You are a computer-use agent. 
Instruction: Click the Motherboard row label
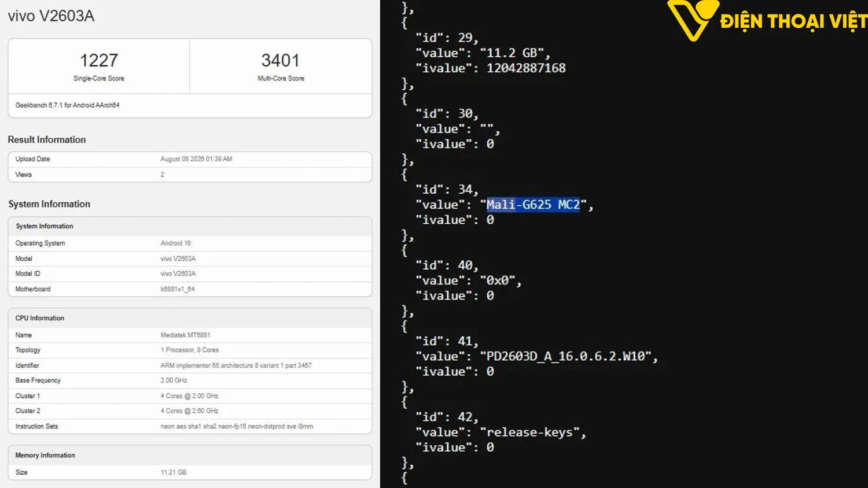click(x=33, y=289)
